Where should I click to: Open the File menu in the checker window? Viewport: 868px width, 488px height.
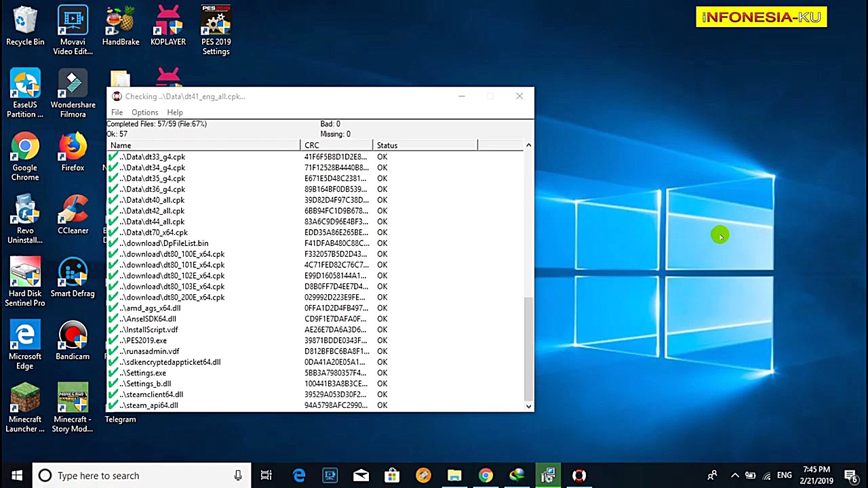point(117,112)
